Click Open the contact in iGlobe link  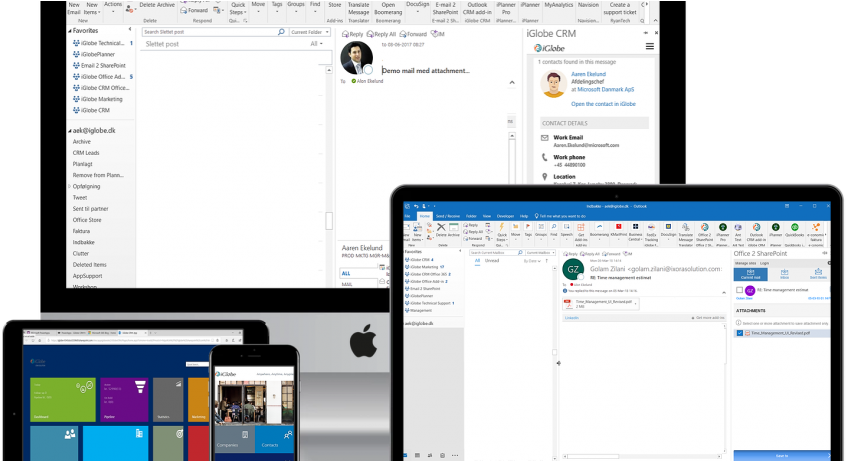coord(602,104)
